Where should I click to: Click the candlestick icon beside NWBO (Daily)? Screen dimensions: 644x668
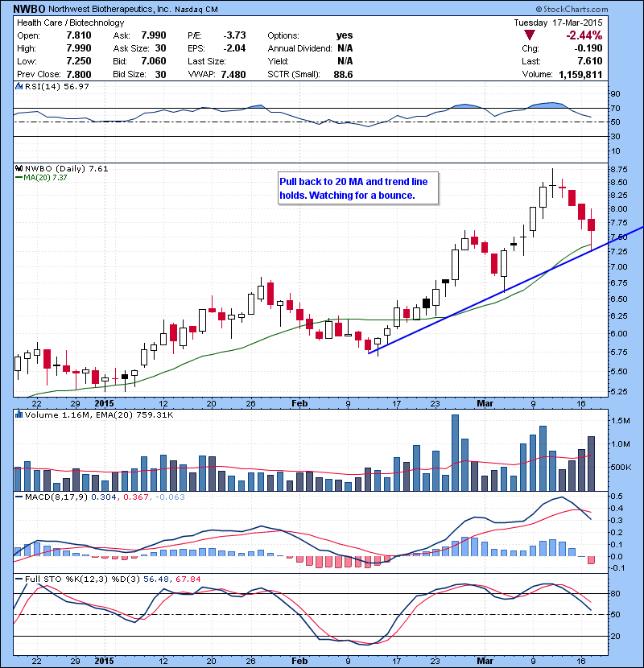(19, 168)
